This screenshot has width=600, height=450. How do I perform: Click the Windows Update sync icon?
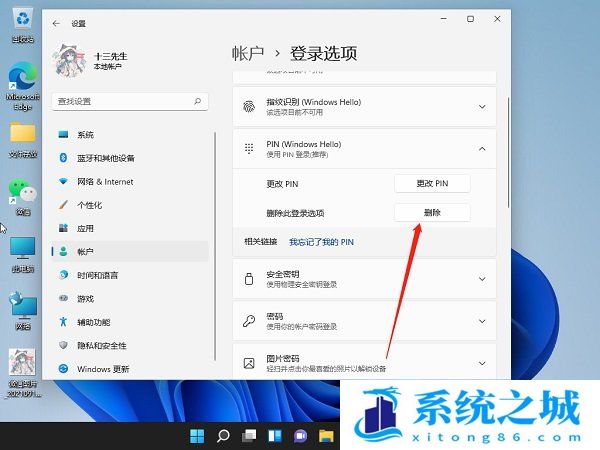click(64, 368)
